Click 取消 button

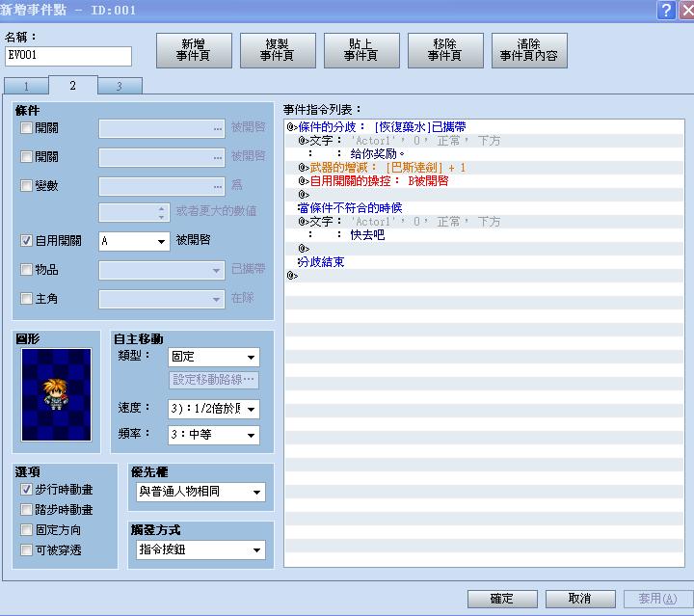(x=580, y=599)
